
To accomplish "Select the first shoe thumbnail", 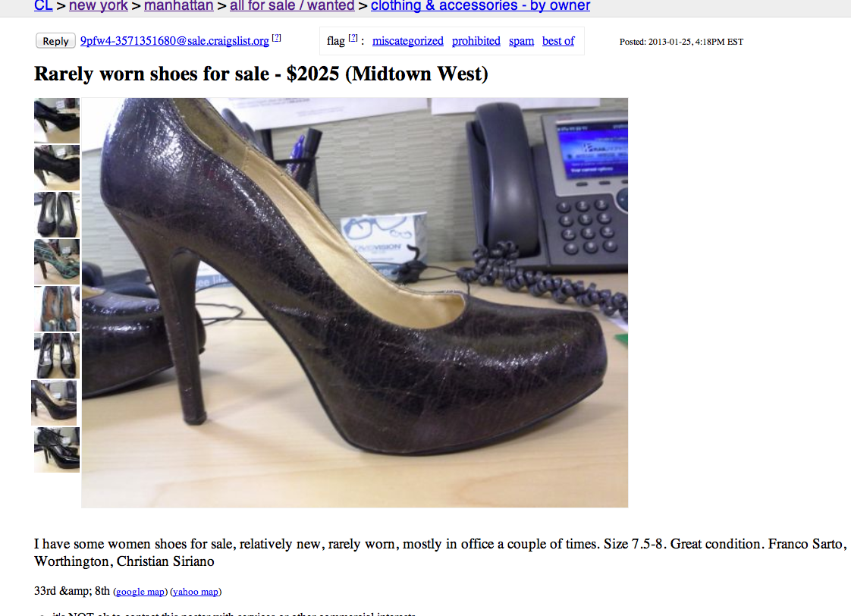I will (57, 121).
